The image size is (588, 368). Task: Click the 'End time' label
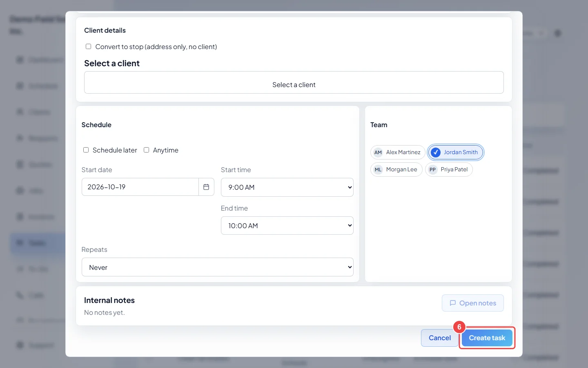[x=234, y=209]
